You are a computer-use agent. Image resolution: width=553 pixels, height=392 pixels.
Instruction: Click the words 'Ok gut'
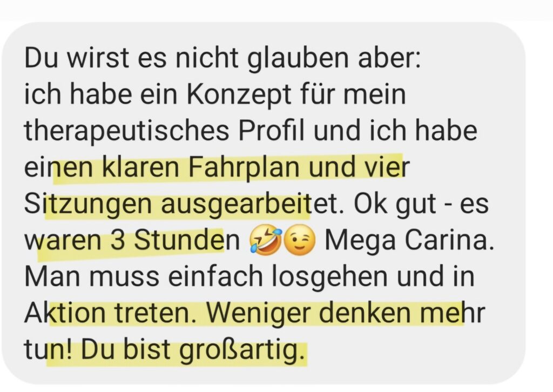click(x=395, y=204)
